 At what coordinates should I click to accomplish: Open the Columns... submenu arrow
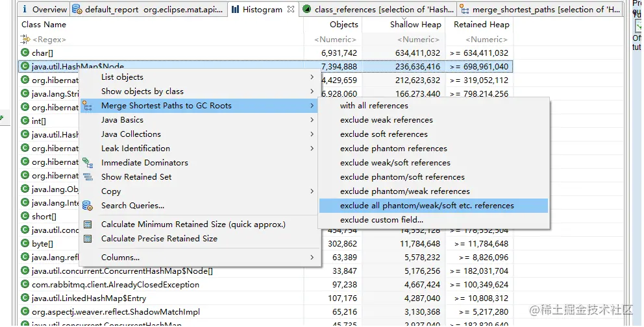(312, 257)
